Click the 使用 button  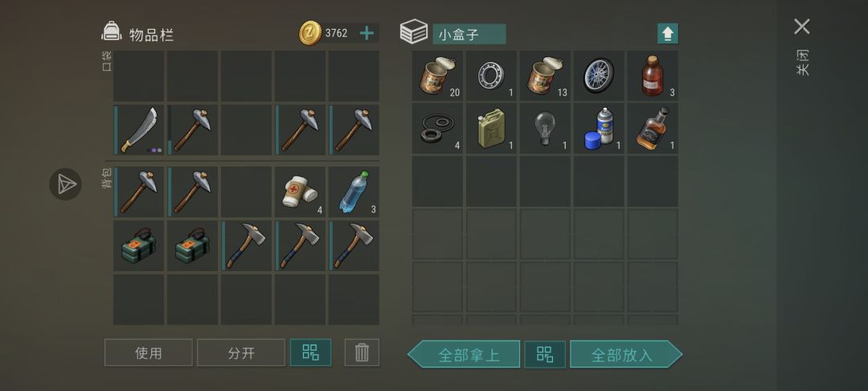point(149,352)
